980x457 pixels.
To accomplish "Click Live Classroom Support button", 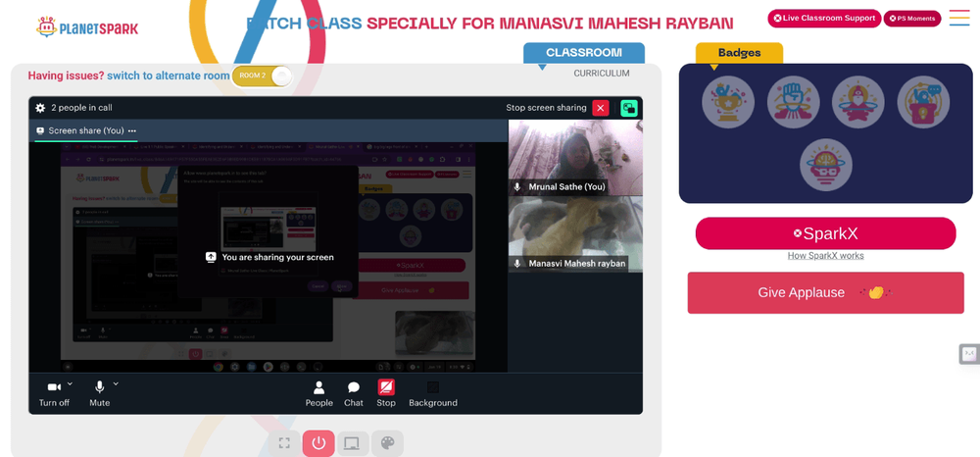I will [824, 18].
